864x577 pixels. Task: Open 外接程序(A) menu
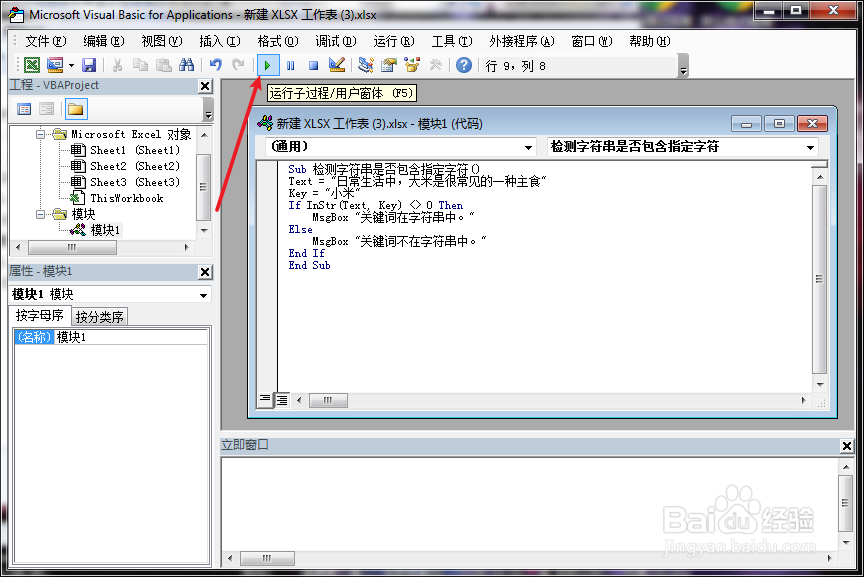[521, 41]
